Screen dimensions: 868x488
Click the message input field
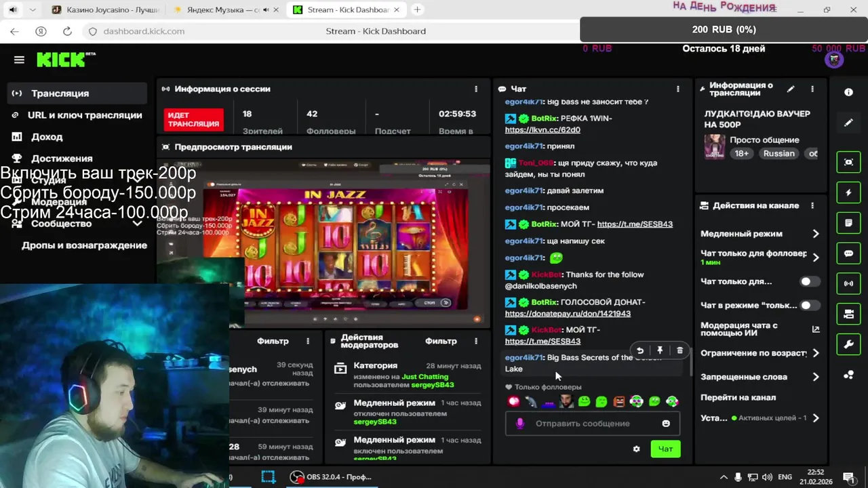592,424
